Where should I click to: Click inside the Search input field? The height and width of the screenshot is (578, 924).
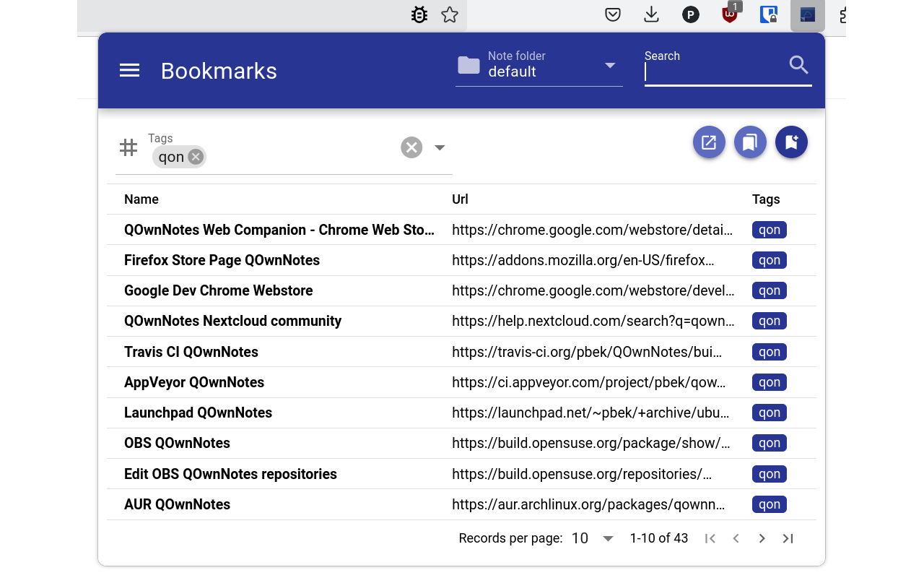(x=715, y=72)
